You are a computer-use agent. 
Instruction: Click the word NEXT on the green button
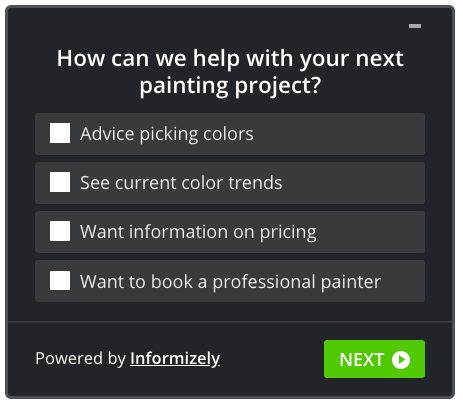[x=362, y=360]
